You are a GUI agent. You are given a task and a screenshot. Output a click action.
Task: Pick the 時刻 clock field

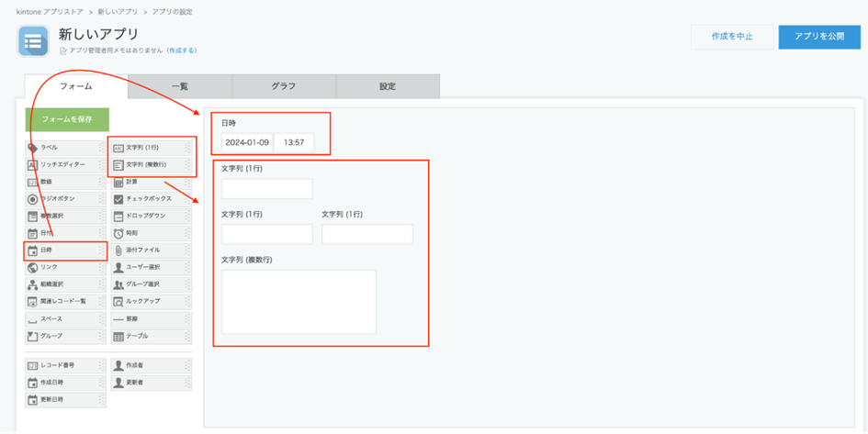coord(118,233)
